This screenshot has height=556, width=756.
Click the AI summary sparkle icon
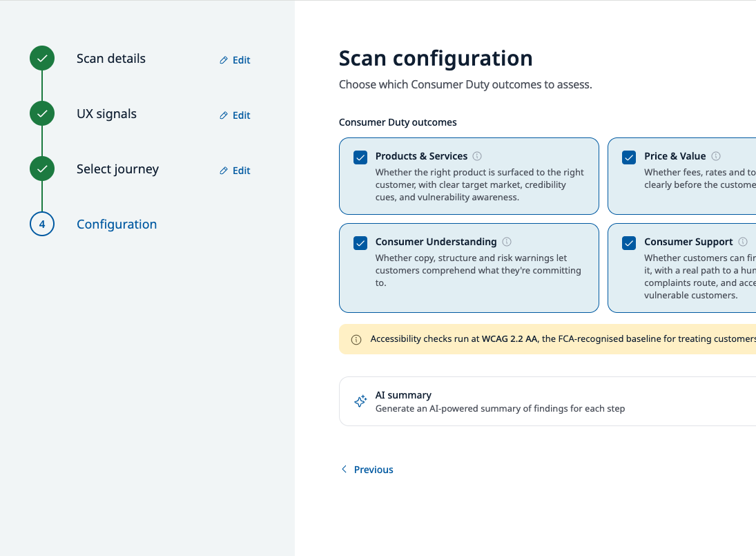(360, 401)
